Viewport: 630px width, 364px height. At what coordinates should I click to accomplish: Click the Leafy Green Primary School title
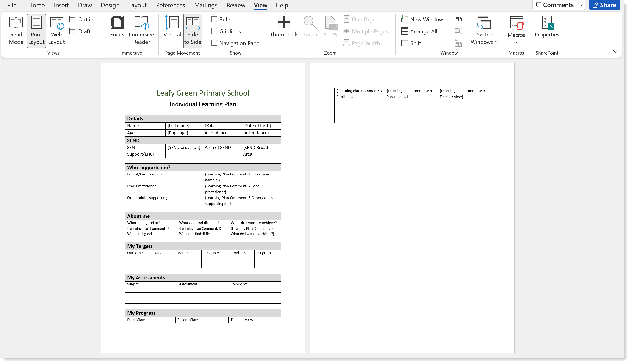[x=203, y=93]
